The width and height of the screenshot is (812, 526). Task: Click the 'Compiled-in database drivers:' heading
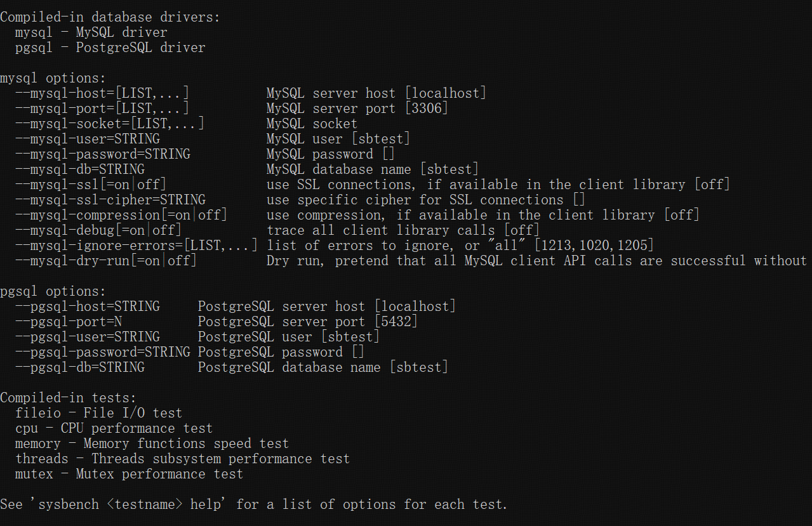pyautogui.click(x=110, y=18)
